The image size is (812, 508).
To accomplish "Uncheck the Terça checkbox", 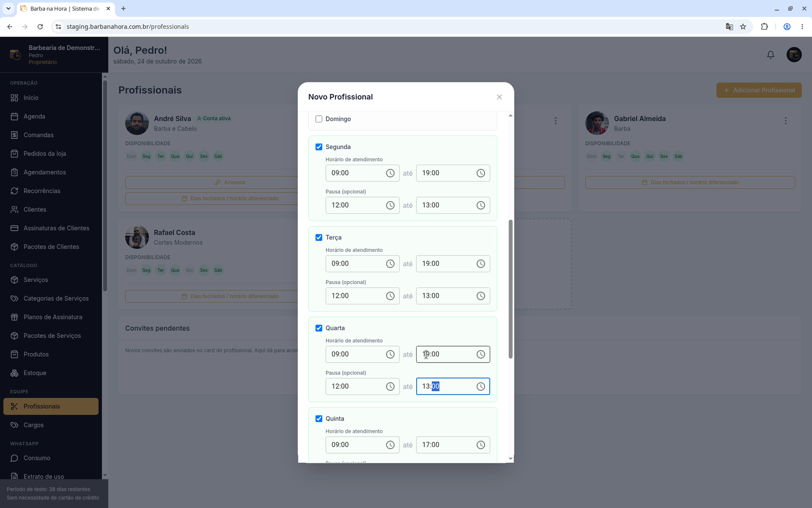I will pos(319,237).
